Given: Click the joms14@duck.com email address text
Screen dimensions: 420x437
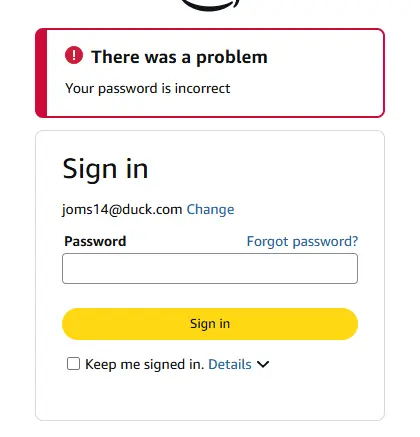Looking at the screenshot, I should (122, 209).
